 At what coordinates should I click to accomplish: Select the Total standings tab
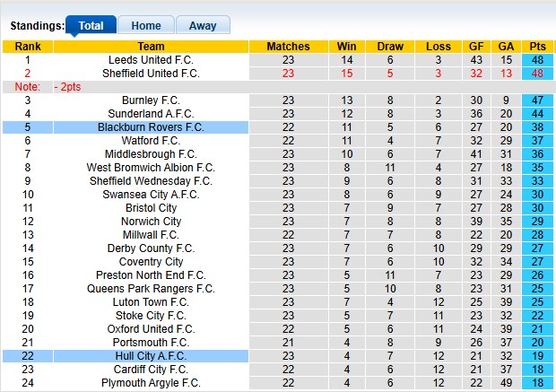(91, 26)
